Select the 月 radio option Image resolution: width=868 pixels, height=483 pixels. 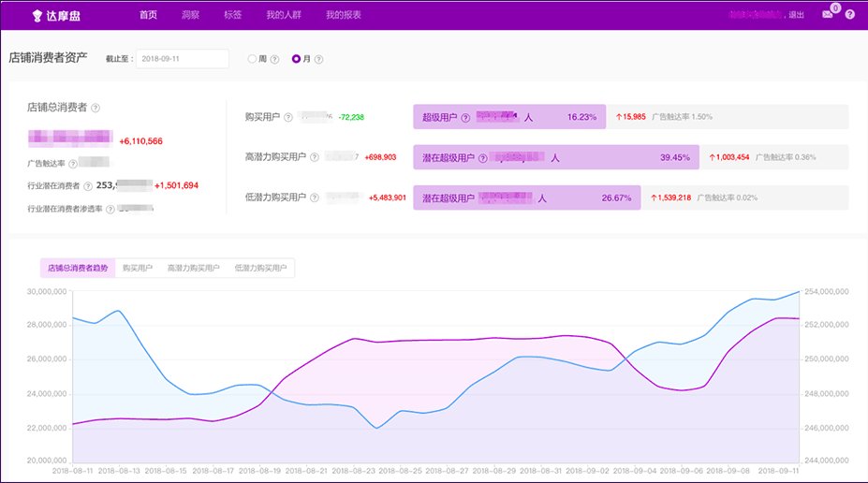point(296,59)
